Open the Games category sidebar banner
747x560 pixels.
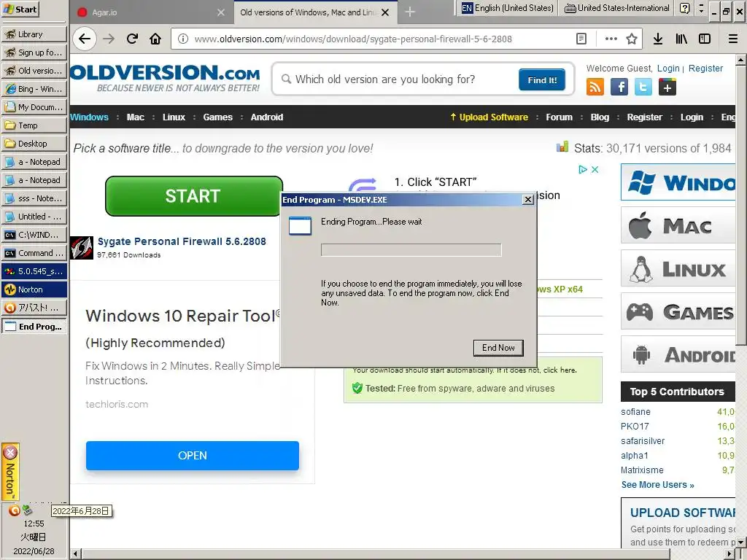(678, 311)
